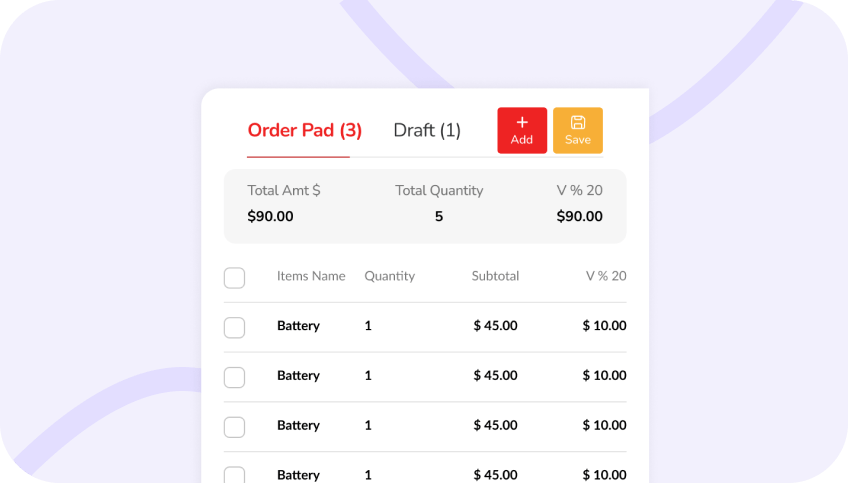Check the third Battery row checkbox

(x=234, y=427)
